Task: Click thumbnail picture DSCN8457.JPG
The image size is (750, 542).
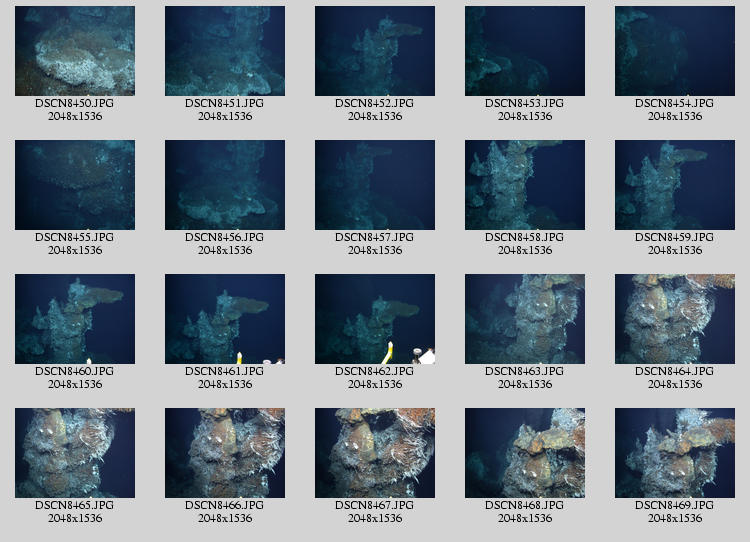Action: 375,185
